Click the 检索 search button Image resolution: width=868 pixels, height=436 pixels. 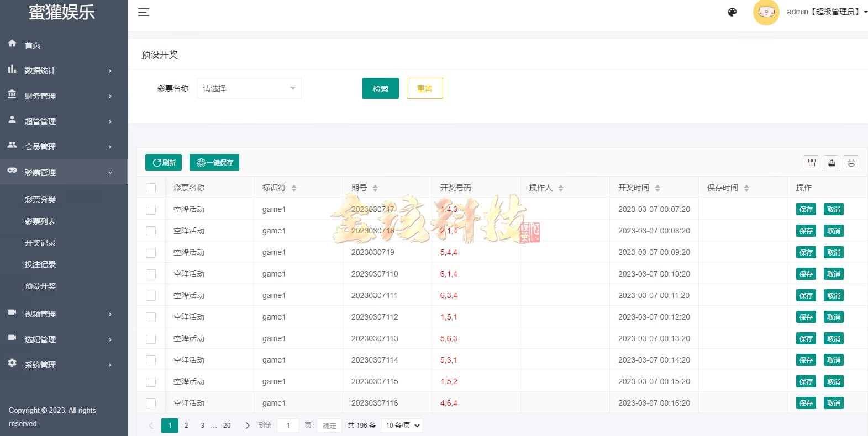[x=381, y=88]
